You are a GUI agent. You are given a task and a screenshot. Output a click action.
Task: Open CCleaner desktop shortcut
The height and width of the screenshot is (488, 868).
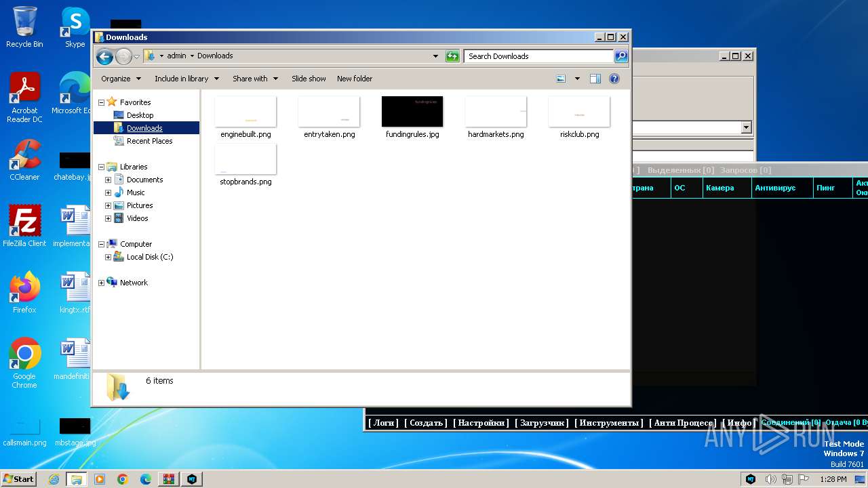pos(24,160)
